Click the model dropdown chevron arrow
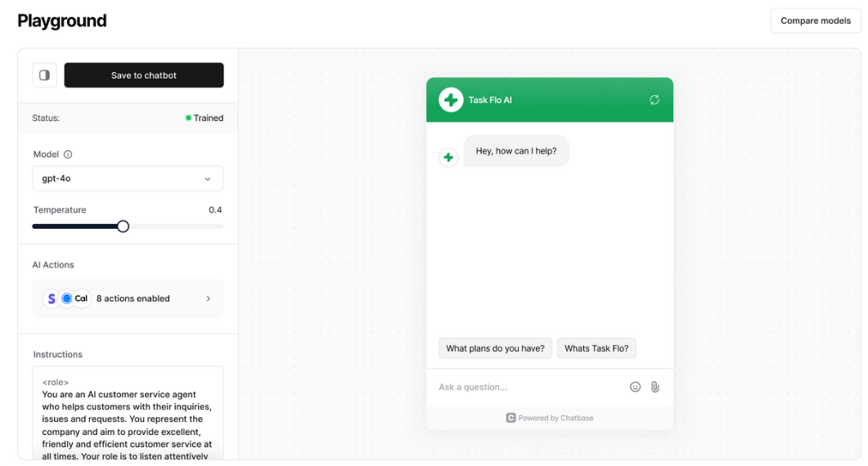This screenshot has height=466, width=868. coord(208,179)
